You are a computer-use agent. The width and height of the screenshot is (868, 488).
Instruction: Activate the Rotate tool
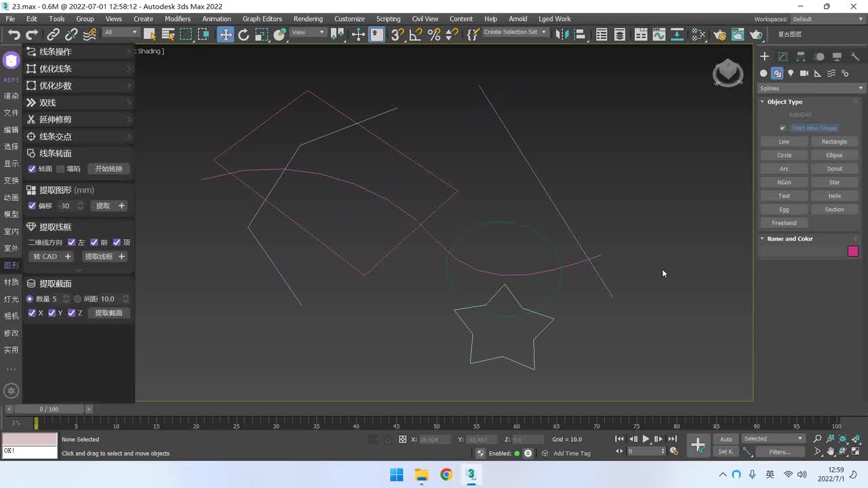coord(243,35)
